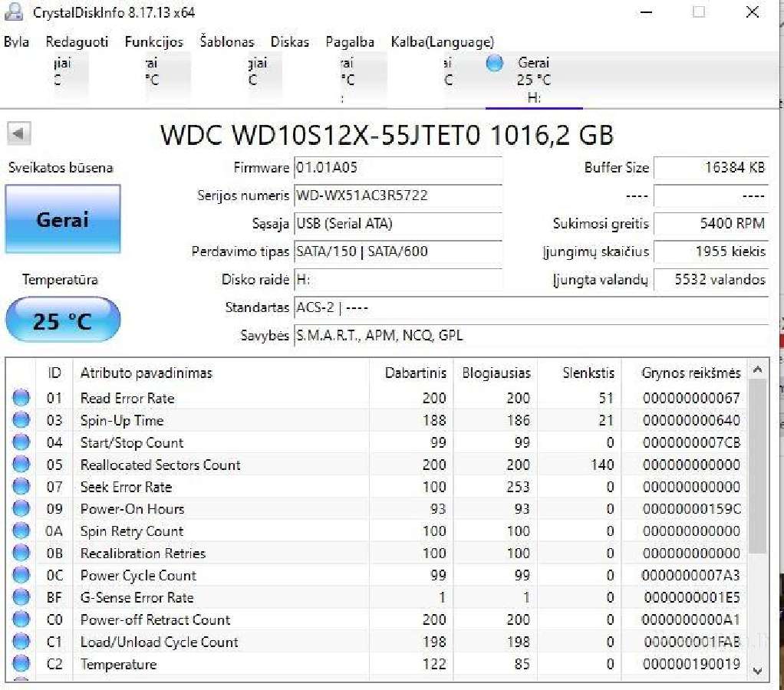Image resolution: width=784 pixels, height=690 pixels.
Task: Click status orb for Temperature attribute
Action: click(21, 663)
